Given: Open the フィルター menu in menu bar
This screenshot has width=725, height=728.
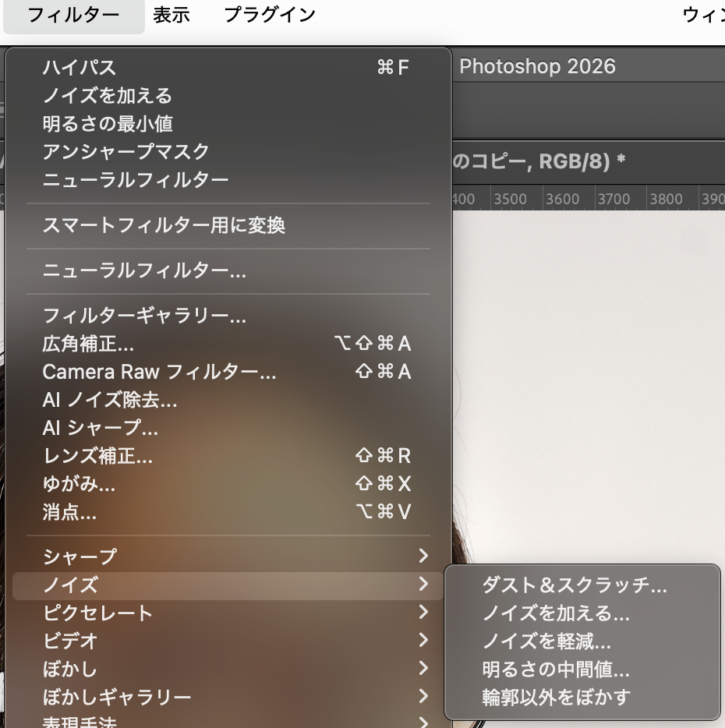Looking at the screenshot, I should [x=73, y=16].
